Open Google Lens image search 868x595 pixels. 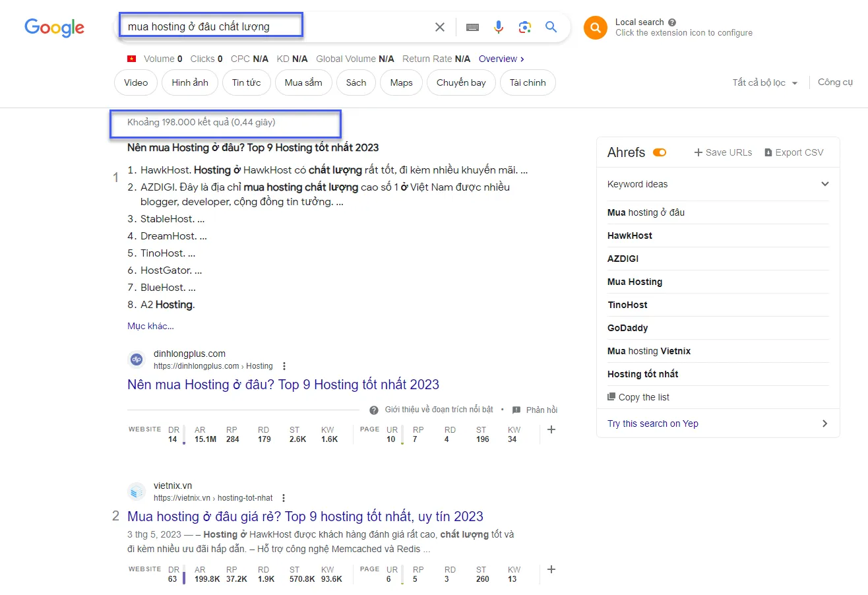[x=525, y=27]
